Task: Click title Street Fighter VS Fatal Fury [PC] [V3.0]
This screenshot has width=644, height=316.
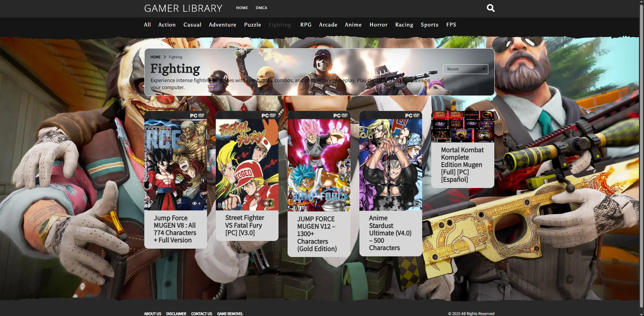Action: click(245, 225)
